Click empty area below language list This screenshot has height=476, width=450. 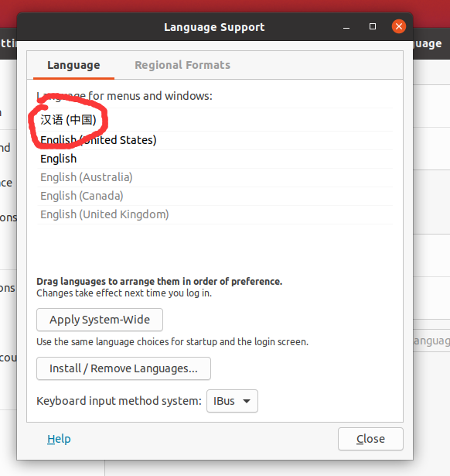215,249
